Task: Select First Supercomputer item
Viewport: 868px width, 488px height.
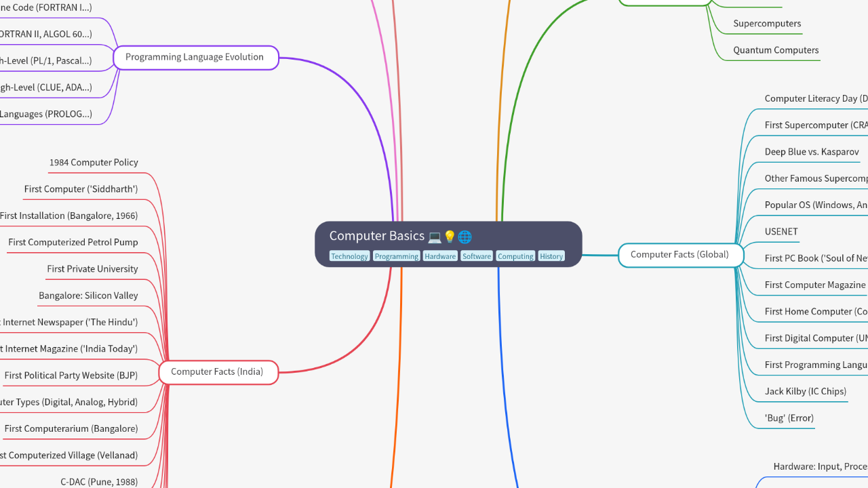Action: (816, 125)
